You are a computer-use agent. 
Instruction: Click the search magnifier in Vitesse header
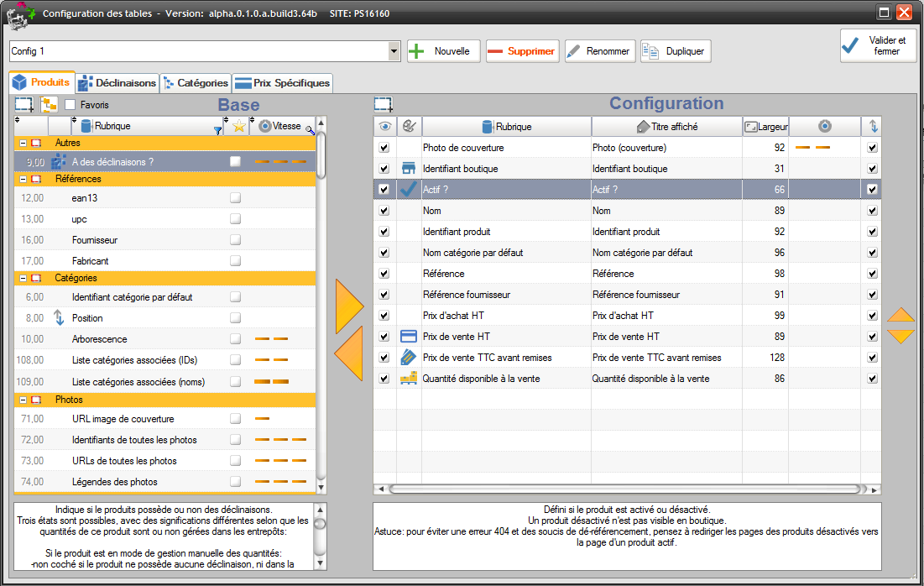[310, 131]
